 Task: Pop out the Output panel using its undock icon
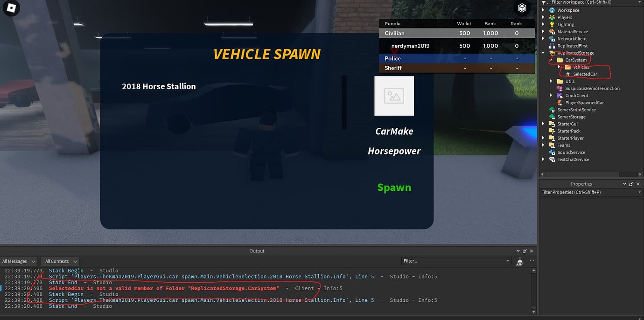pos(525,251)
